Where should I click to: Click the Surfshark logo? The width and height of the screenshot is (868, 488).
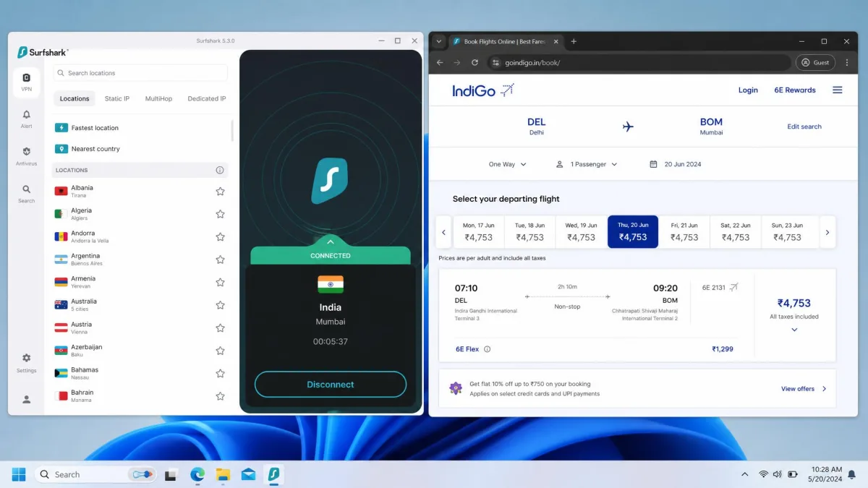[x=42, y=52]
